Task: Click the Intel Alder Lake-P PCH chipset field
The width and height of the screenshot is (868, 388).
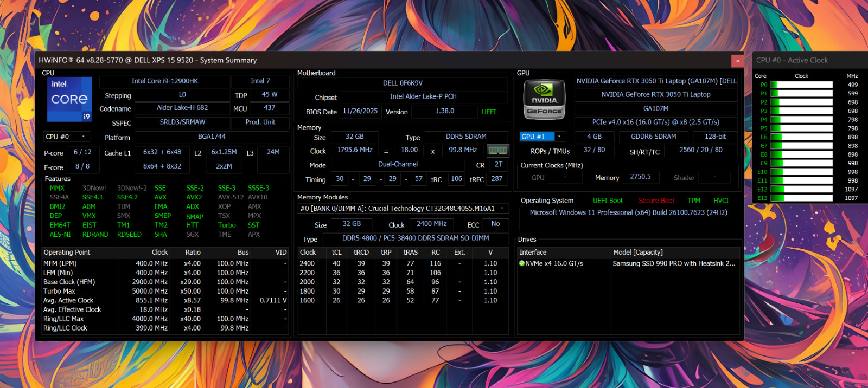Action: click(423, 96)
